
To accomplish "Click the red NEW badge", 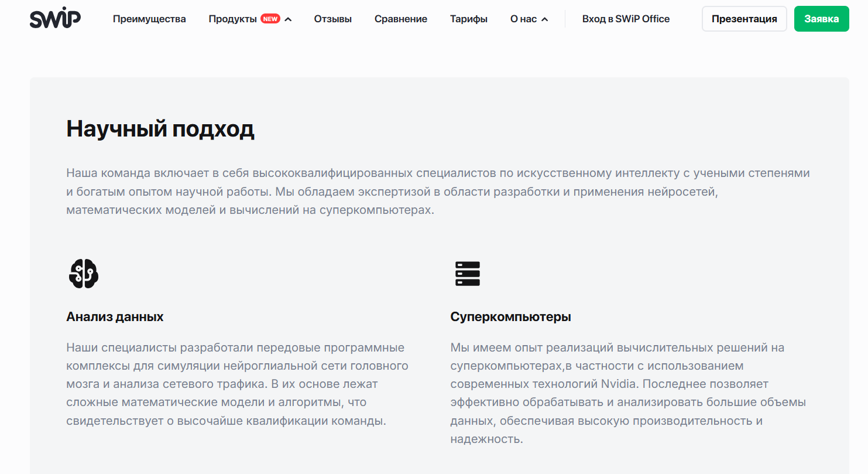I will (270, 19).
